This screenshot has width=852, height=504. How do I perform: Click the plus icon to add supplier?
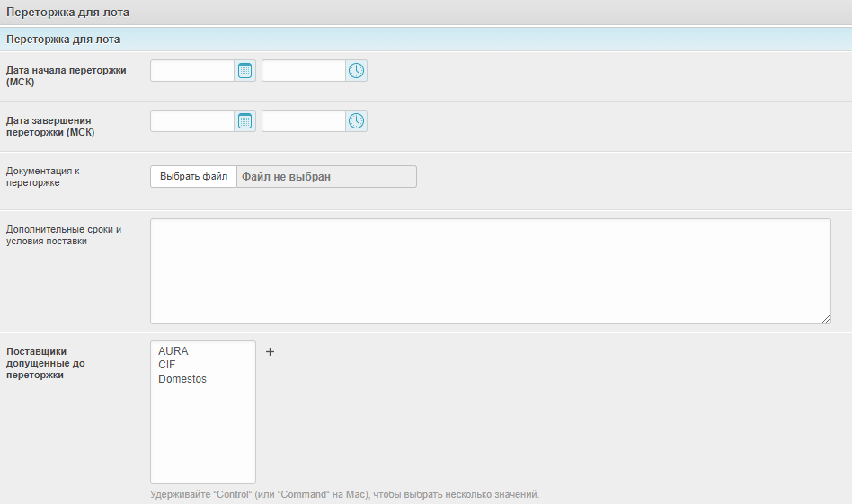click(x=270, y=352)
